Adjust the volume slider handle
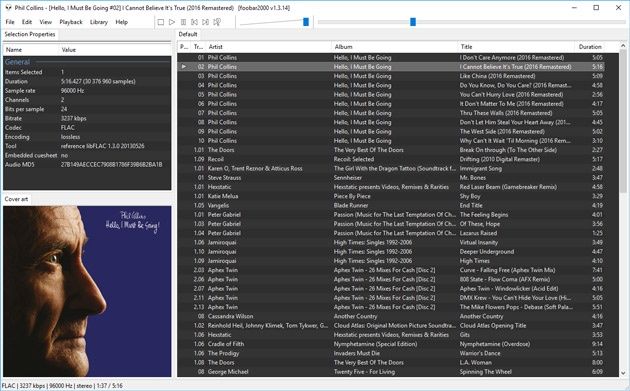Screen dimensions: 630x391 point(306,22)
